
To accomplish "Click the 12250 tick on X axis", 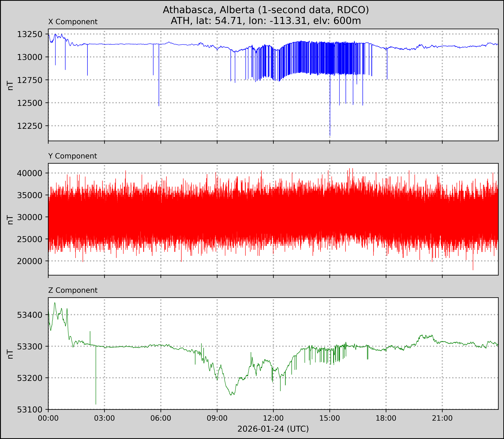I will pos(30,126).
